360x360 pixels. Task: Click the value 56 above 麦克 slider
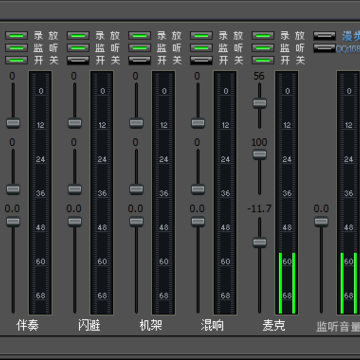pyautogui.click(x=259, y=76)
